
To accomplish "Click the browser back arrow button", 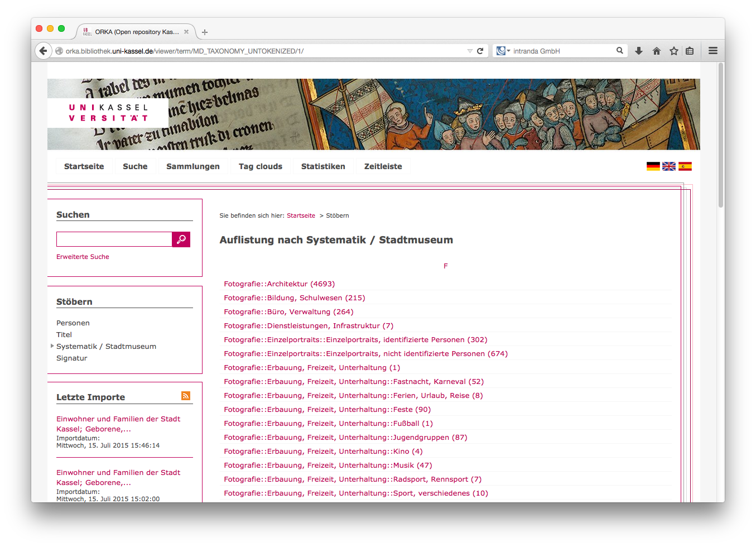I will [43, 51].
